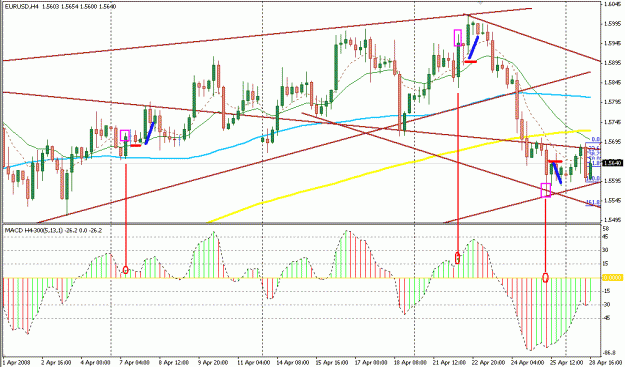625x367 pixels.
Task: Click the 1.5795 price scale label
Action: point(612,102)
